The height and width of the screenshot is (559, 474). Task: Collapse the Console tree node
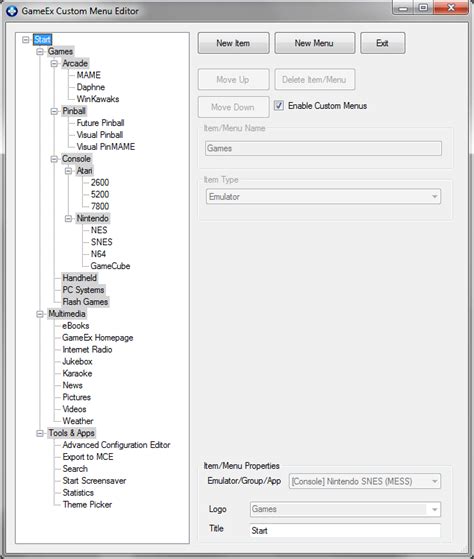(54, 159)
